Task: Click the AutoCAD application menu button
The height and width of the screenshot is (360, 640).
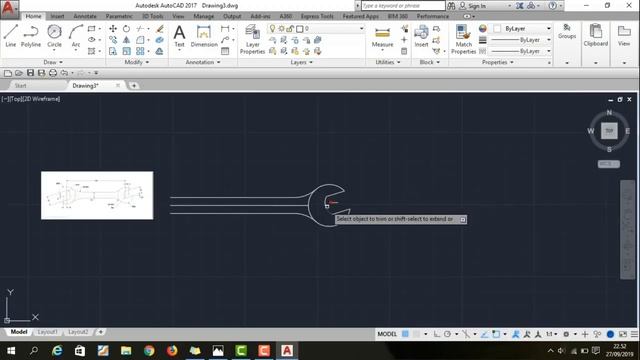Action: point(9,9)
